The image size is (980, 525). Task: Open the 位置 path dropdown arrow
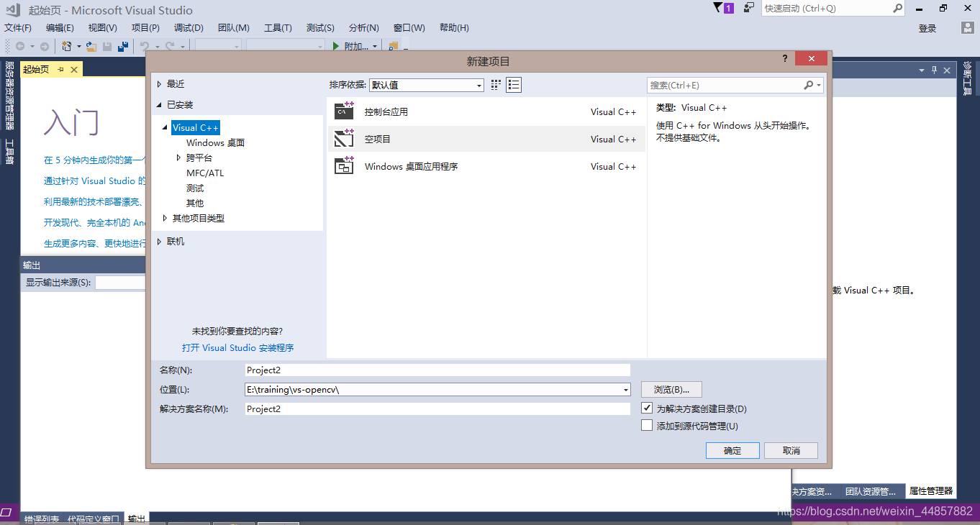[625, 389]
